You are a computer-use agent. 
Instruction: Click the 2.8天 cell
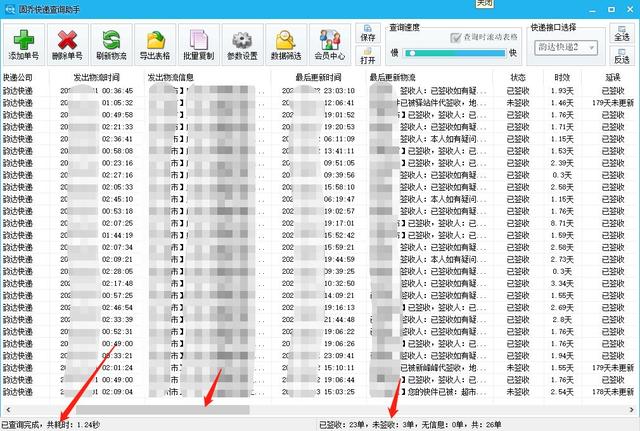tap(562, 320)
